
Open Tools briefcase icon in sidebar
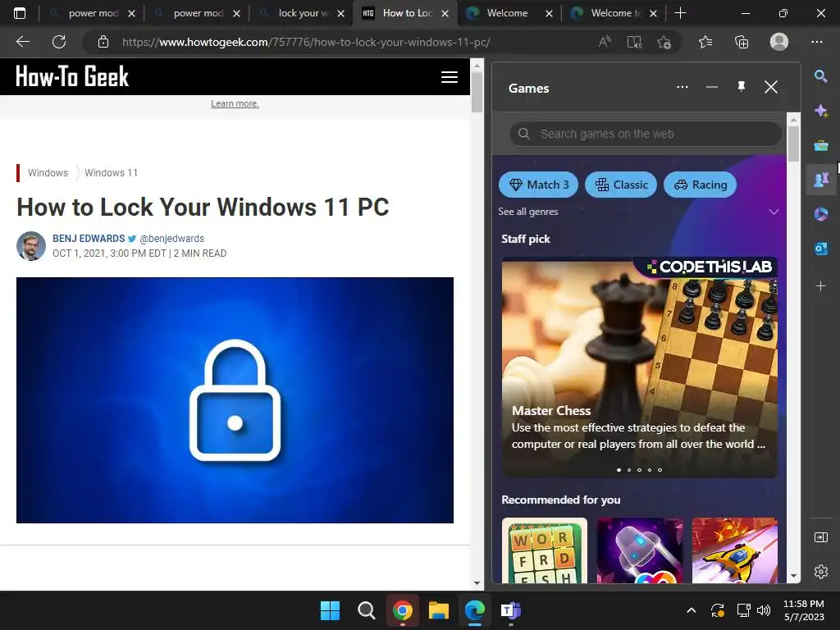pos(820,145)
